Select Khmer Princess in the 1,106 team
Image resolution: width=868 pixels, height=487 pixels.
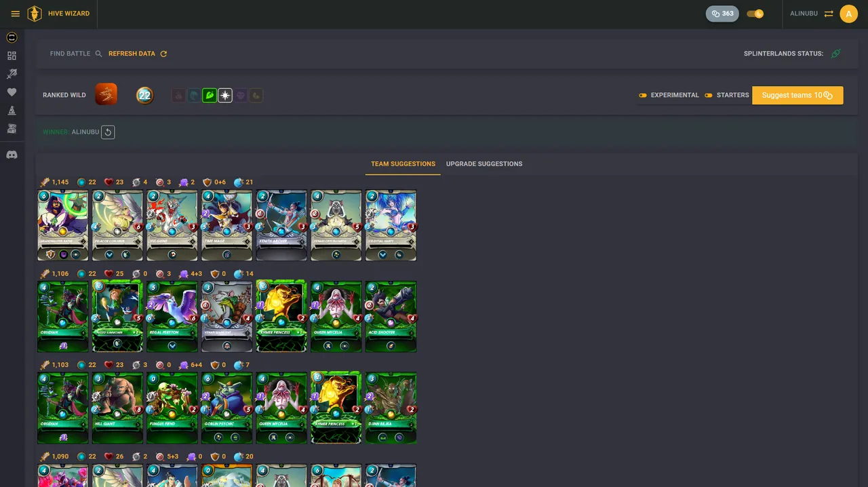(281, 317)
